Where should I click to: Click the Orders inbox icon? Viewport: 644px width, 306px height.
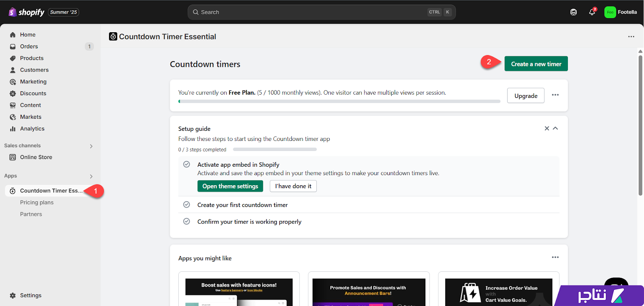tap(13, 46)
